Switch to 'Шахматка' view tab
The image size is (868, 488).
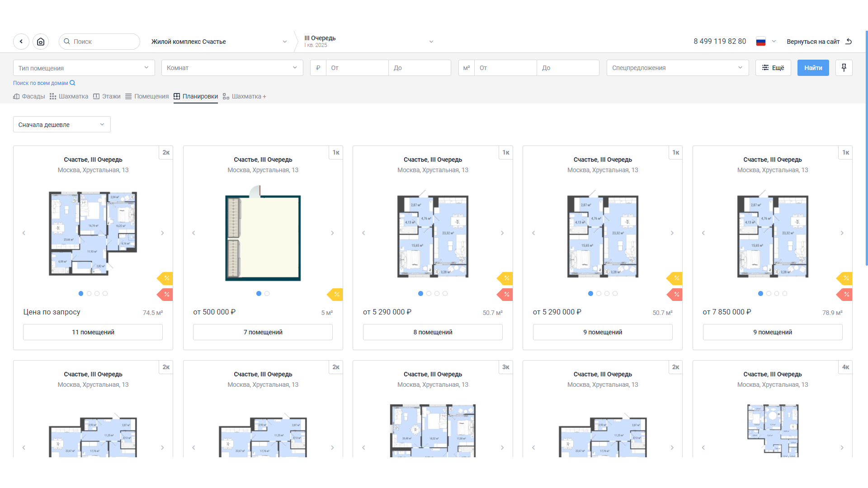[69, 96]
